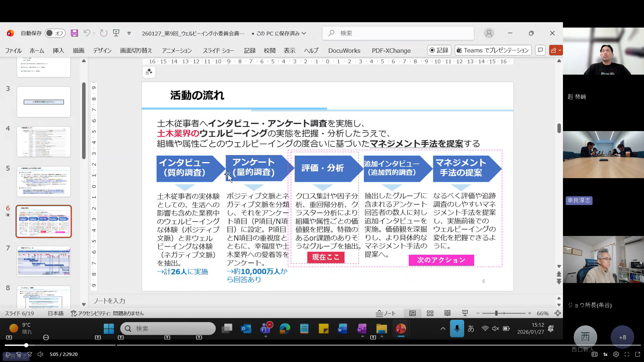644x362 pixels.
Task: Click the Designer sparkle icon above slide
Action: click(x=149, y=72)
